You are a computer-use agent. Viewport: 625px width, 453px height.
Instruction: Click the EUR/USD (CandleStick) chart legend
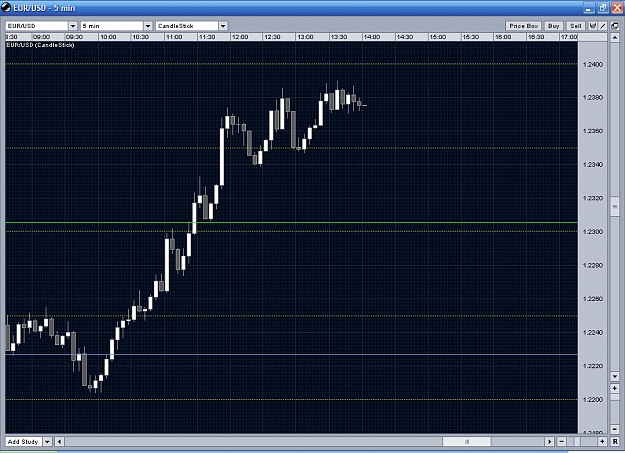click(40, 45)
